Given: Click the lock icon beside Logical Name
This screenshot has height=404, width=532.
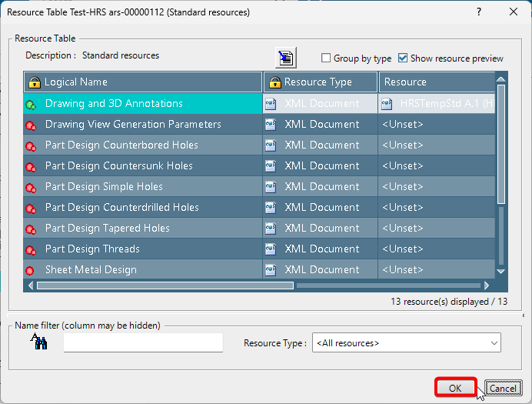Looking at the screenshot, I should point(35,82).
